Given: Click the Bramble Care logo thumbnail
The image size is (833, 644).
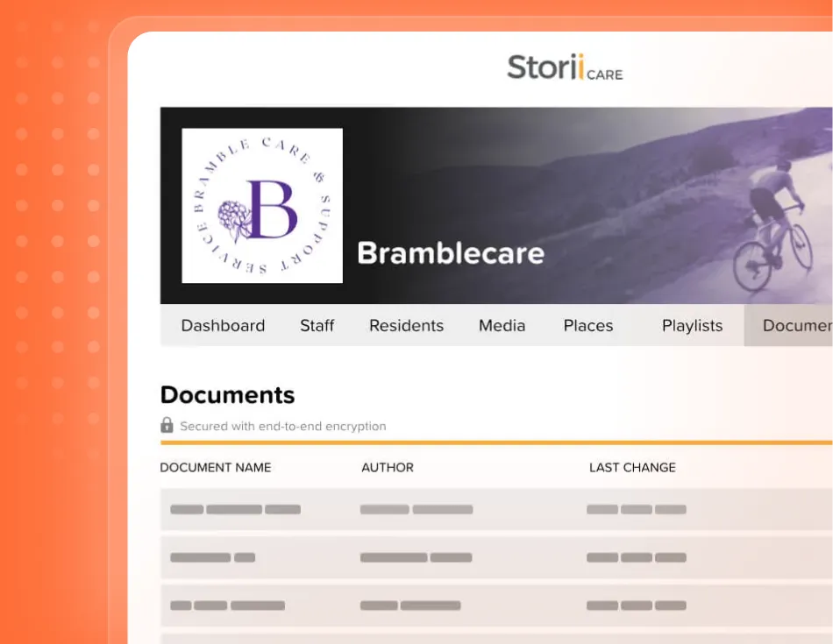Looking at the screenshot, I should [262, 205].
